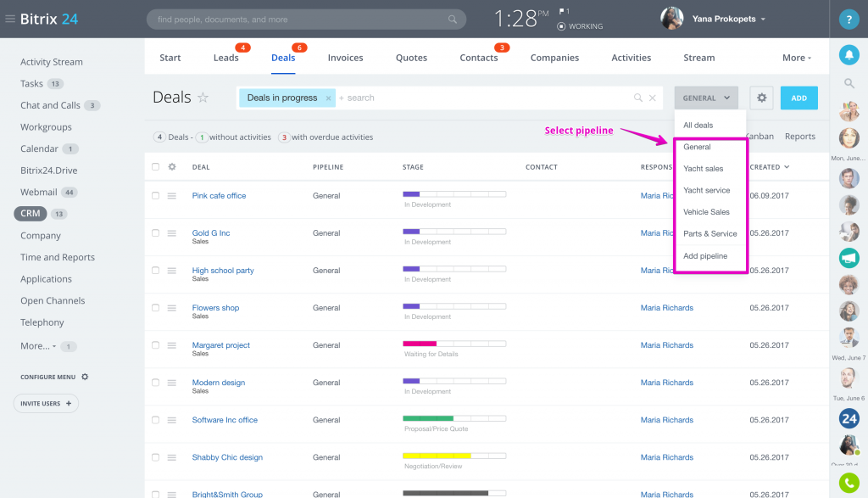Switch to the Contacts tab
This screenshot has width=868, height=498.
point(479,58)
